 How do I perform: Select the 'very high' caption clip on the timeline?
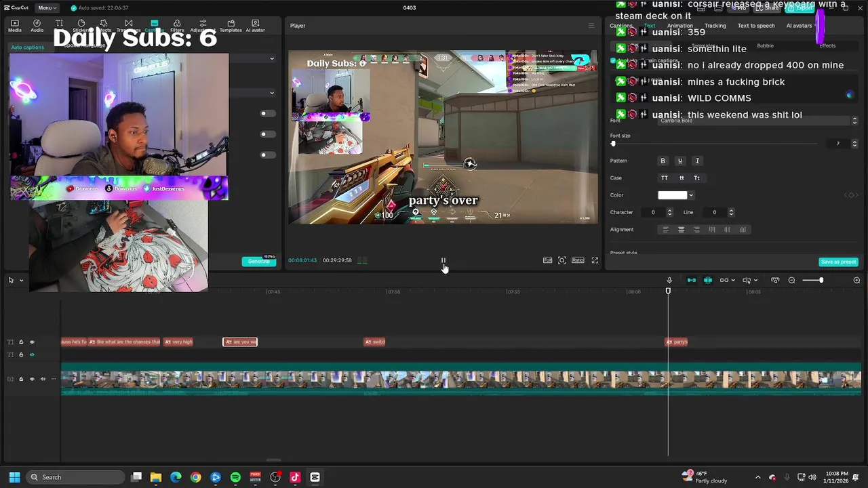(178, 342)
